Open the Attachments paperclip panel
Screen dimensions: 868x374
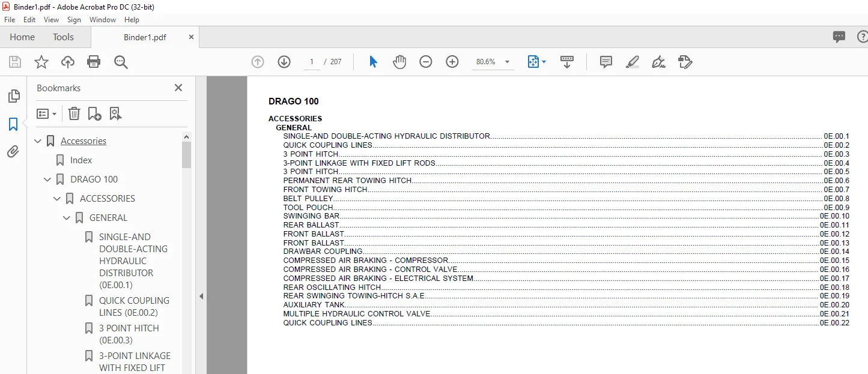point(13,152)
